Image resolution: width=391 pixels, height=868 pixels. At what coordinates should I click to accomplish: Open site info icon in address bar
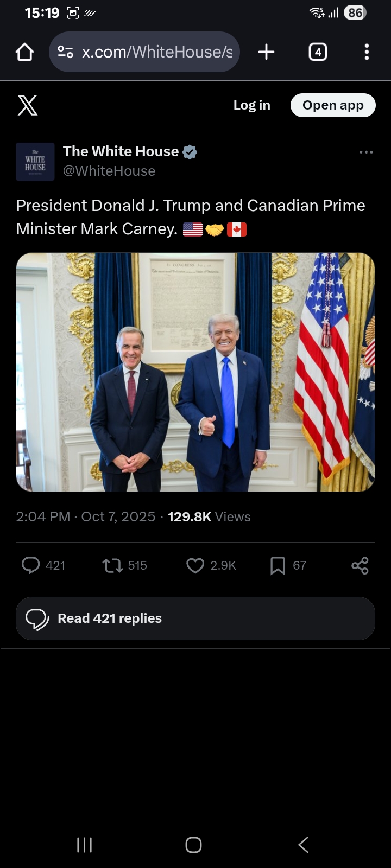(x=66, y=52)
